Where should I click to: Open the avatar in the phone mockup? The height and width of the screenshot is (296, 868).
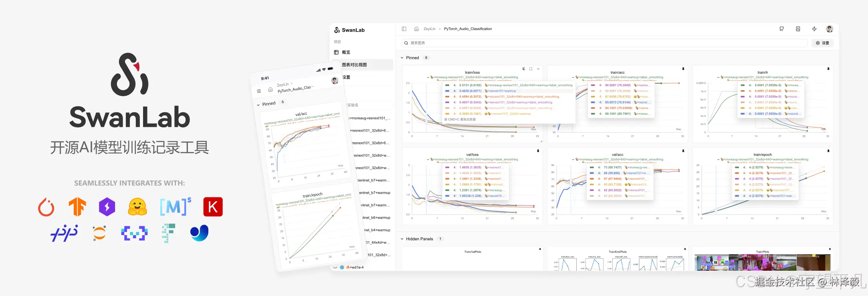click(335, 80)
